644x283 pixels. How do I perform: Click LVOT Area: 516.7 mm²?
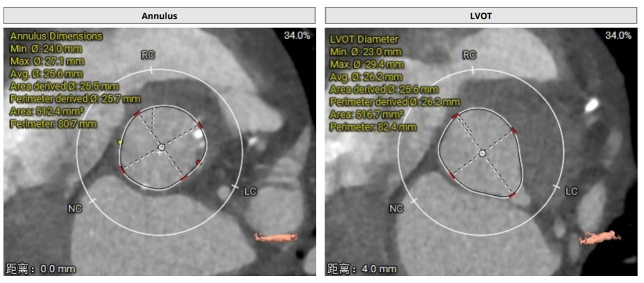point(366,114)
